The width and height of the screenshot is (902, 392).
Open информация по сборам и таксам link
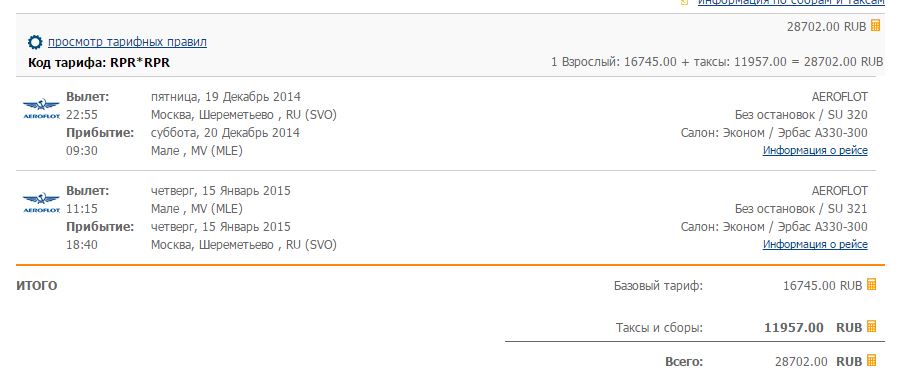(x=791, y=2)
